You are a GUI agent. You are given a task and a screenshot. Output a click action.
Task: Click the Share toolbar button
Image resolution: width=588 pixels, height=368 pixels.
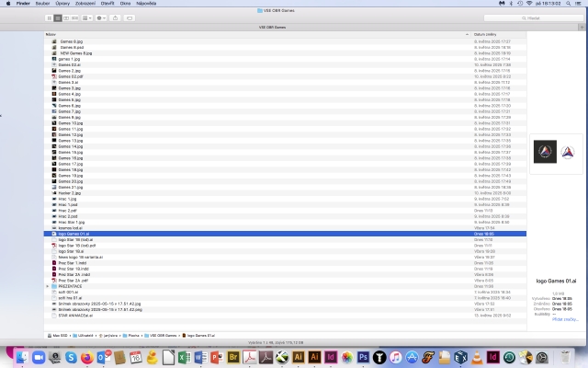pyautogui.click(x=115, y=18)
